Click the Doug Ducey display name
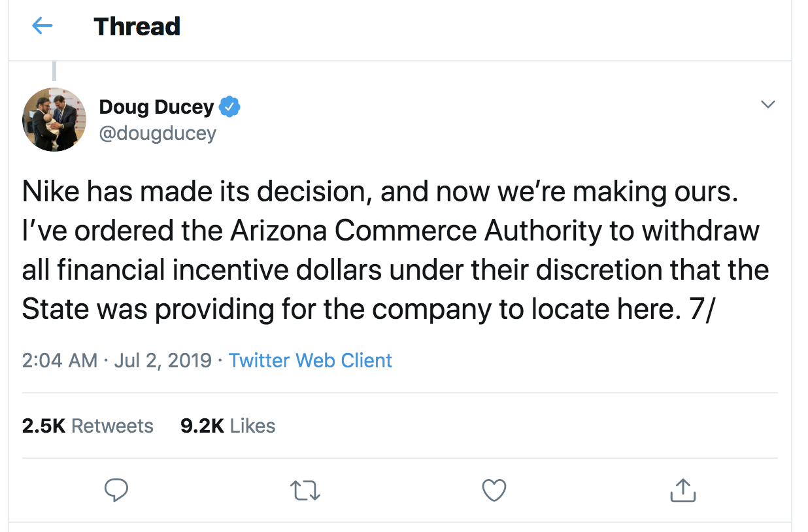The width and height of the screenshot is (808, 532). pyautogui.click(x=156, y=107)
